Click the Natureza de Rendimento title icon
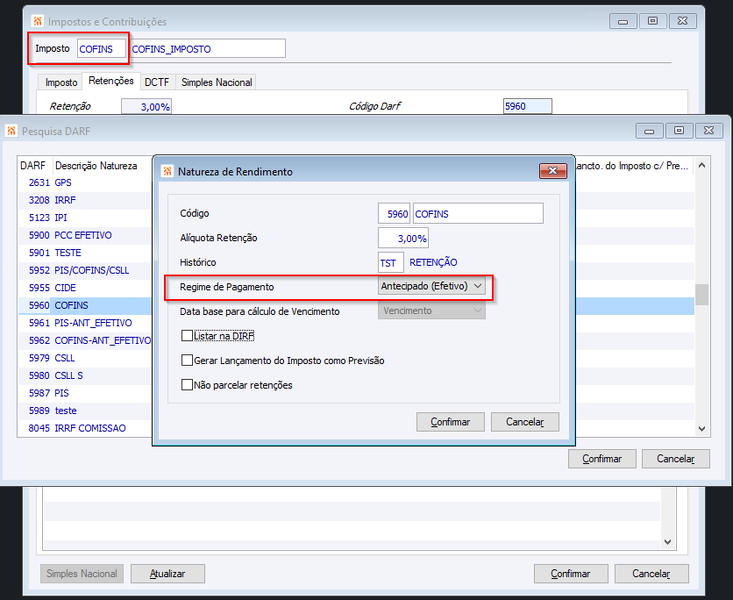This screenshot has height=600, width=733. click(x=167, y=171)
